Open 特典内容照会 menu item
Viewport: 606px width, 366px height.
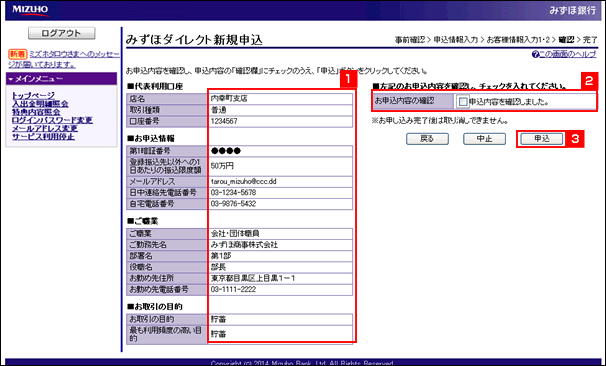click(36, 112)
